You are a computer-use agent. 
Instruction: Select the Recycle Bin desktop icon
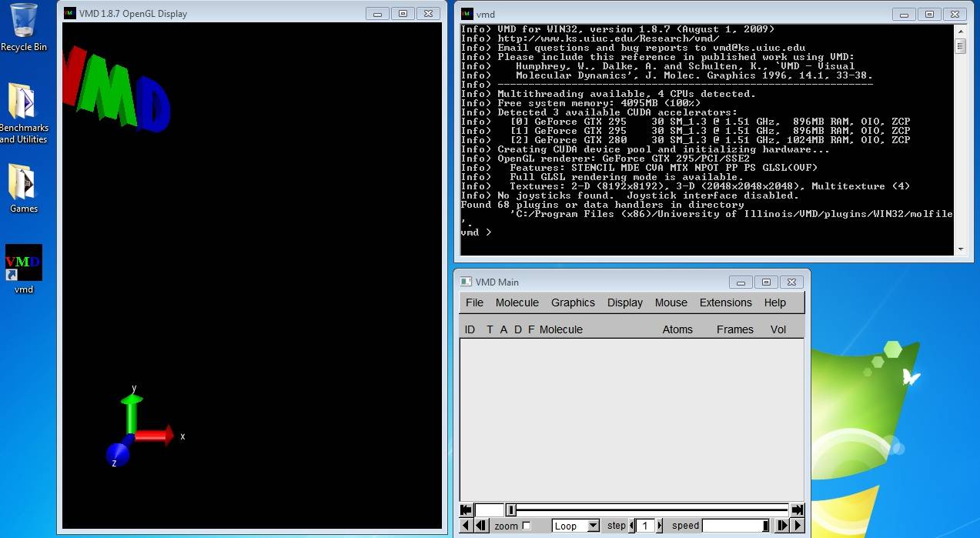(x=24, y=28)
